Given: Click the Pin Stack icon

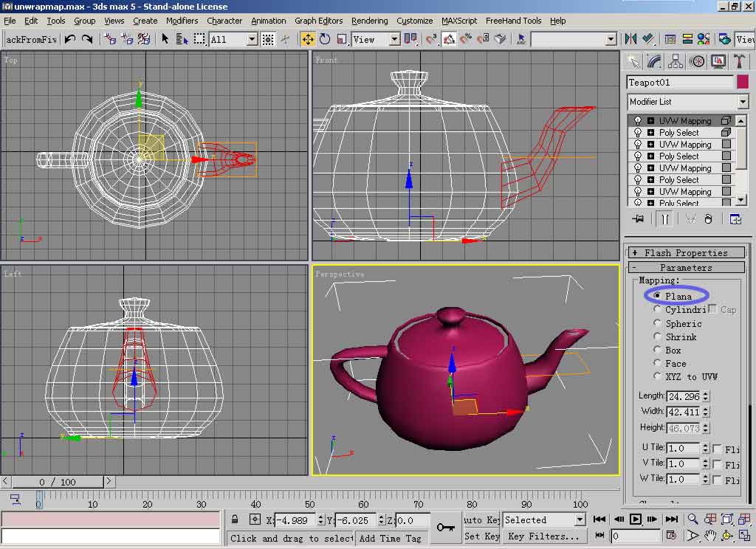Looking at the screenshot, I should (639, 218).
